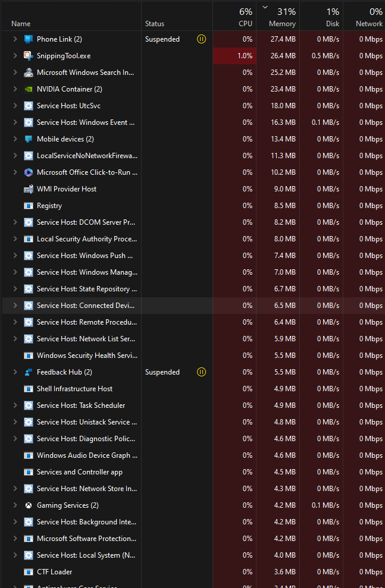Screen dimensions: 385x588
Task: Click the Microsoft Software Protection icon
Action: pyautogui.click(x=29, y=539)
